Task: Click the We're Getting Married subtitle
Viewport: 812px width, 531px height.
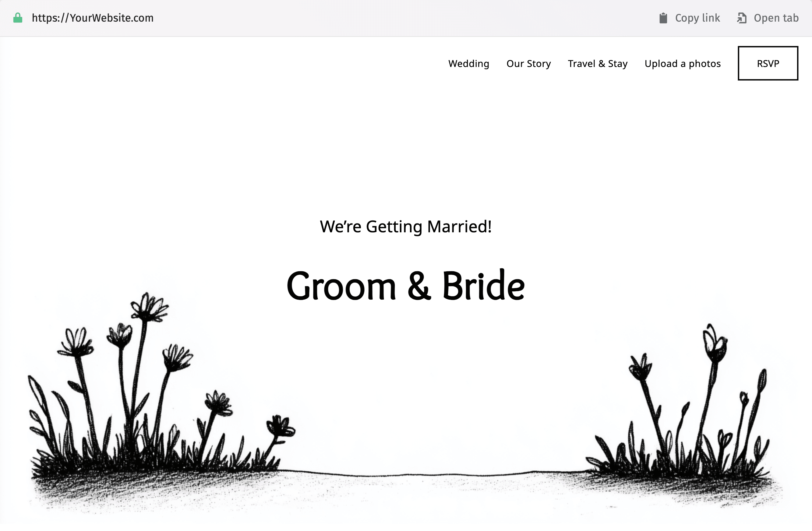Action: [405, 226]
